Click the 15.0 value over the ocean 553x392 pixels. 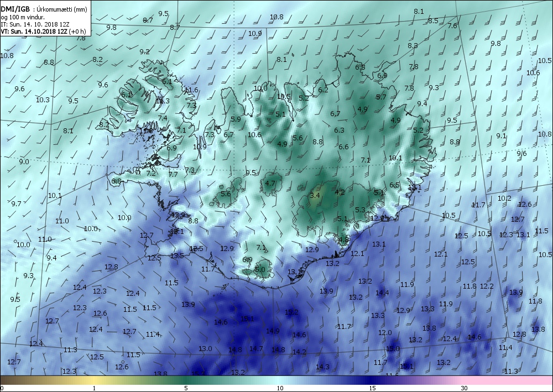393,349
